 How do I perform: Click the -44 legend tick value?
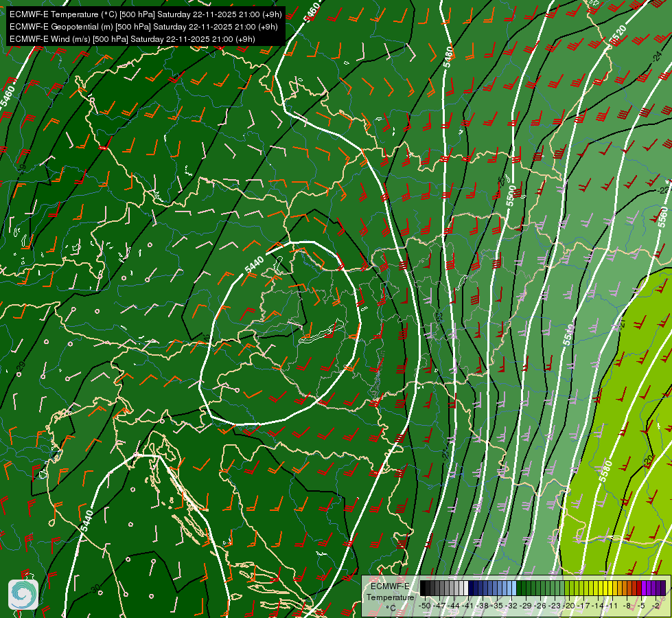454,606
